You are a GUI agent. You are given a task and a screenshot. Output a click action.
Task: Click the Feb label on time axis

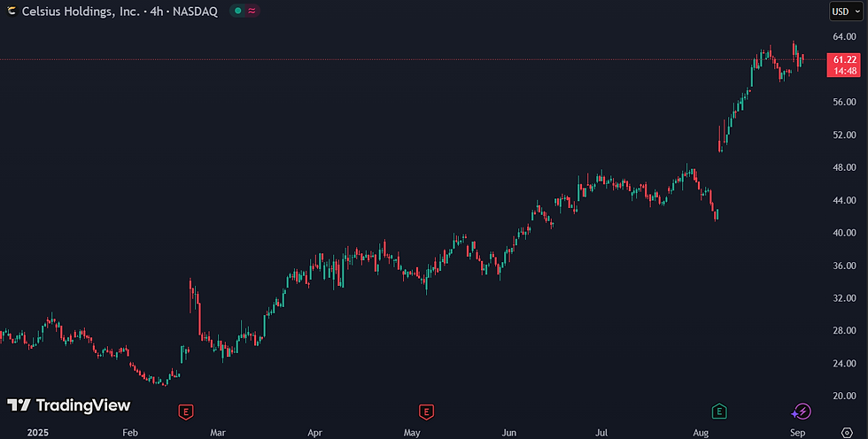[x=130, y=433]
